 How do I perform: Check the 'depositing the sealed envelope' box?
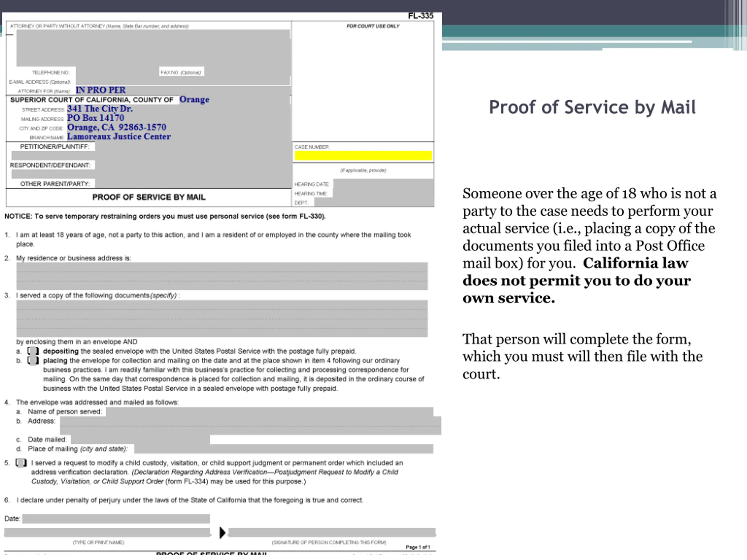(33, 351)
